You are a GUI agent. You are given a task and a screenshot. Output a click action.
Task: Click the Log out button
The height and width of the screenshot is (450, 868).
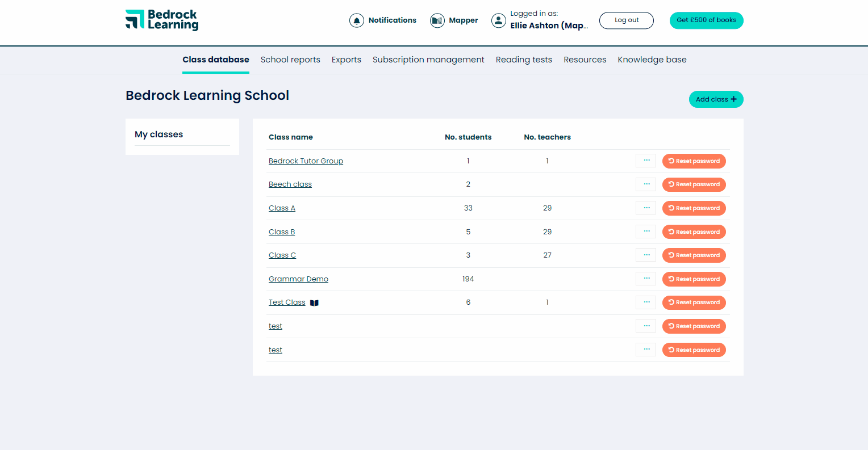point(627,20)
